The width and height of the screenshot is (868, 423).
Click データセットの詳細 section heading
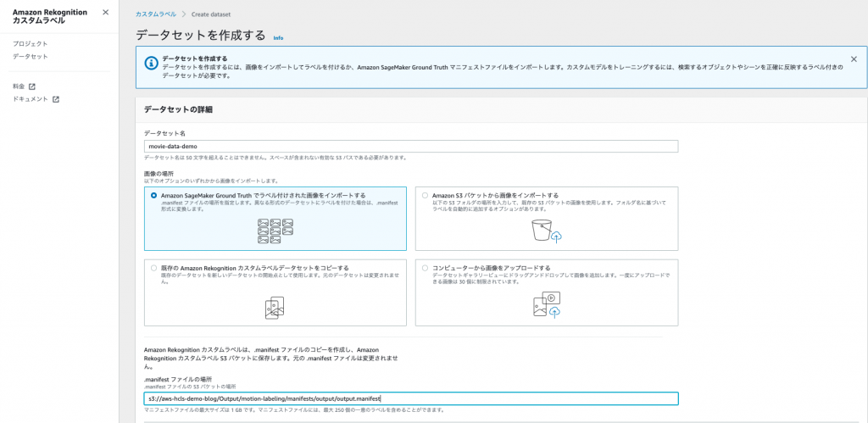pyautogui.click(x=179, y=109)
